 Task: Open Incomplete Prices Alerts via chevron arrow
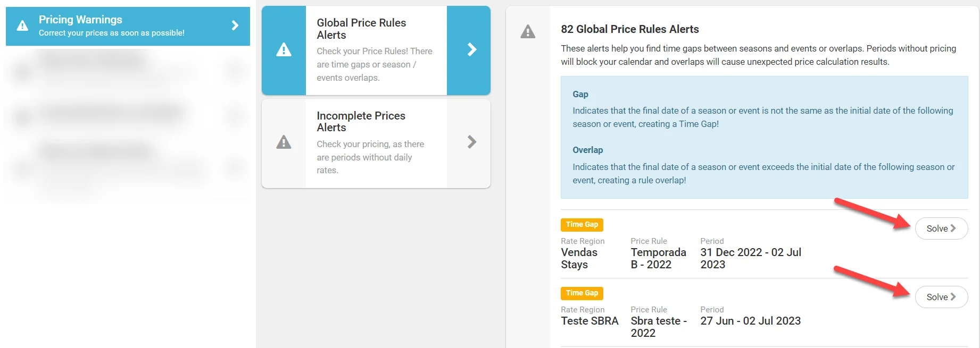[471, 142]
